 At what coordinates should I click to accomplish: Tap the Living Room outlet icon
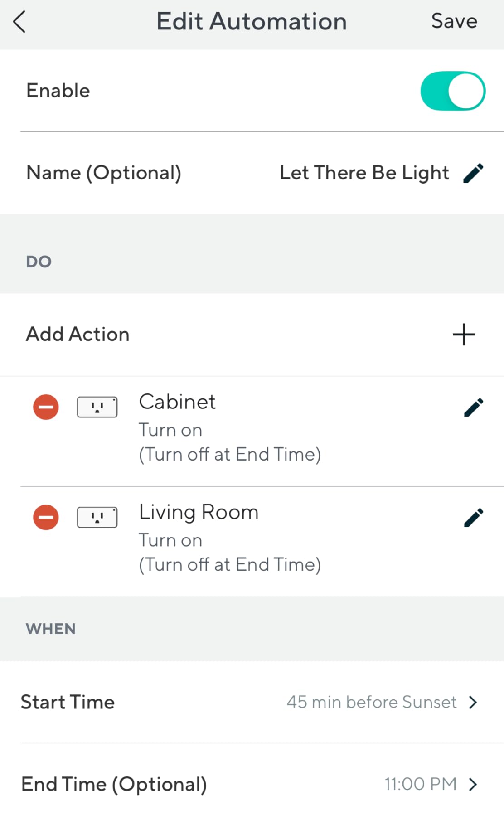click(x=97, y=517)
